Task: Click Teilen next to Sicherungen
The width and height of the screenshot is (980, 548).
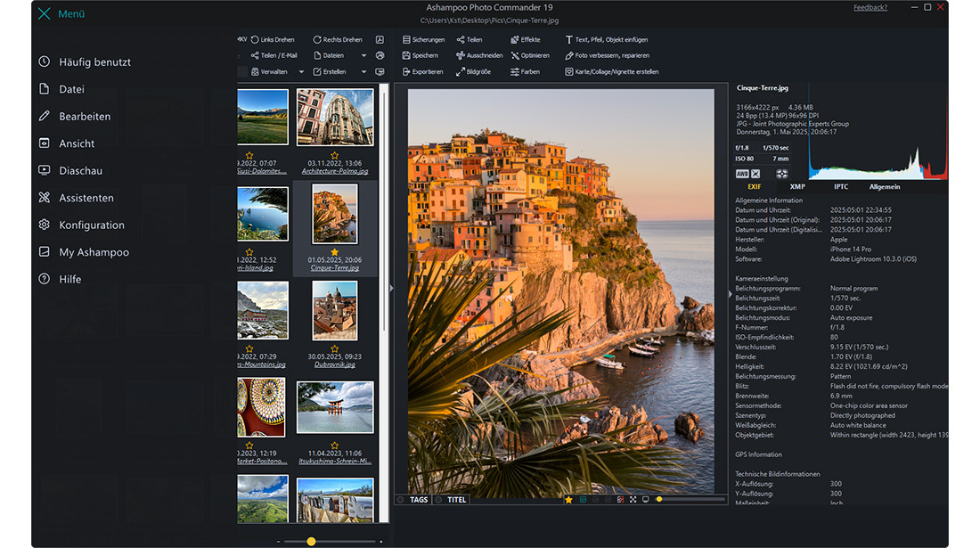Action: pos(470,39)
